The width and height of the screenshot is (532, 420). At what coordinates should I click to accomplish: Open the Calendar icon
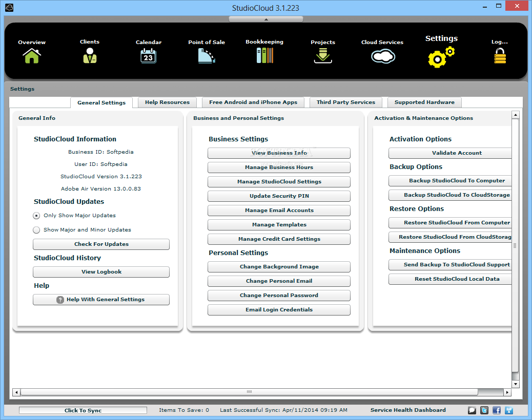click(x=148, y=56)
